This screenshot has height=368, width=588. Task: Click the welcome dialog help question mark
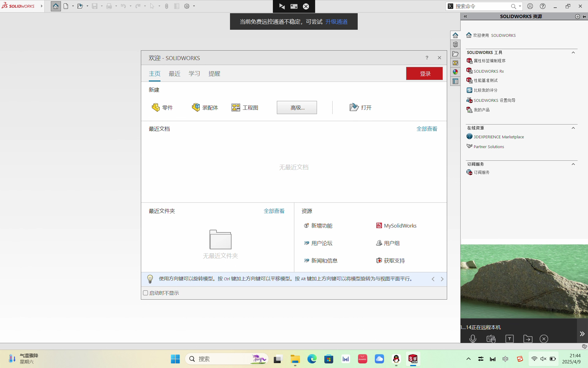pos(427,58)
